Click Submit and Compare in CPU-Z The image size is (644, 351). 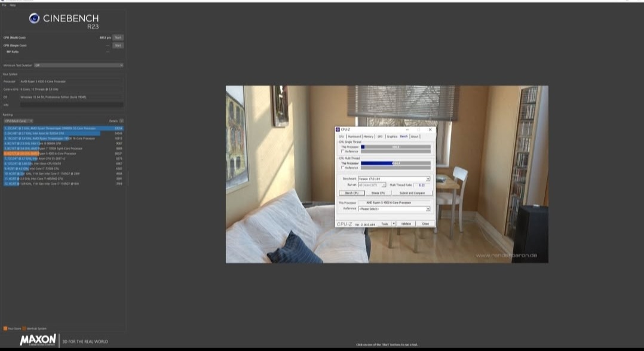[412, 193]
